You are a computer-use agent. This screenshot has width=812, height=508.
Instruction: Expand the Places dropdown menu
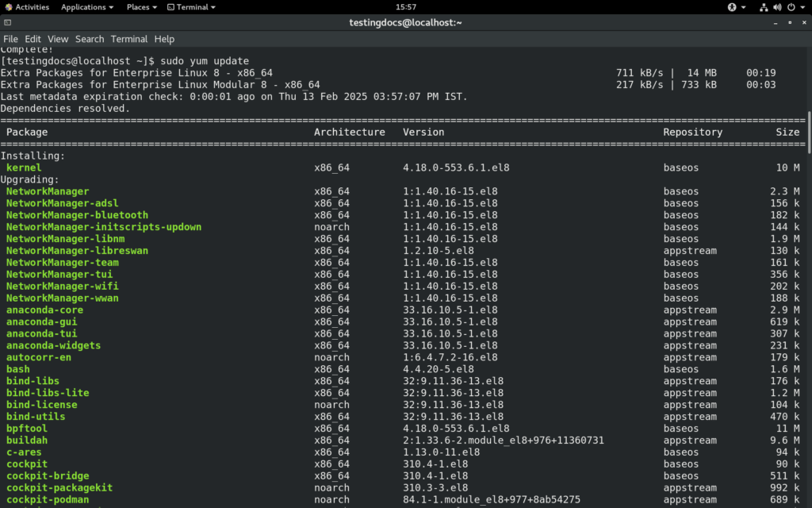coord(140,7)
